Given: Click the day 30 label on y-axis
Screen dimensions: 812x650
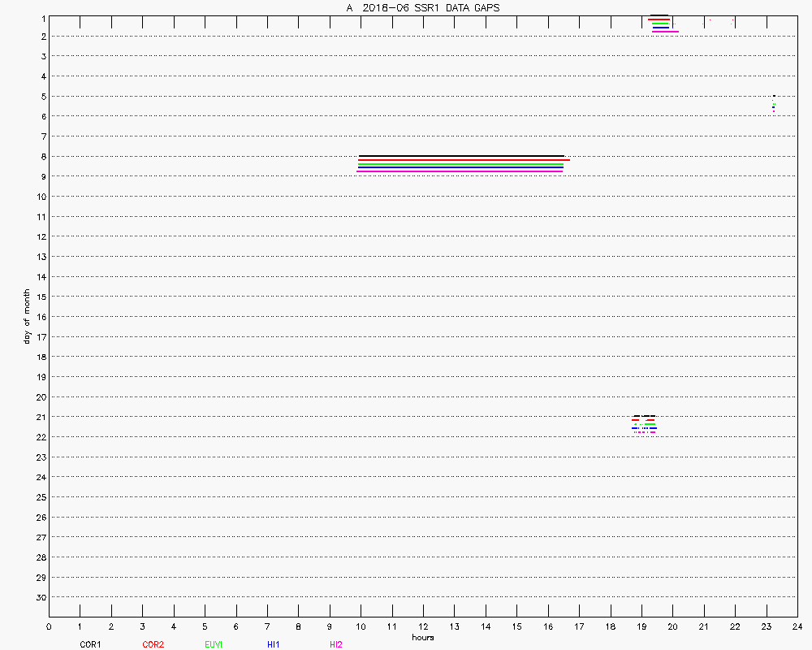Looking at the screenshot, I should [x=41, y=597].
